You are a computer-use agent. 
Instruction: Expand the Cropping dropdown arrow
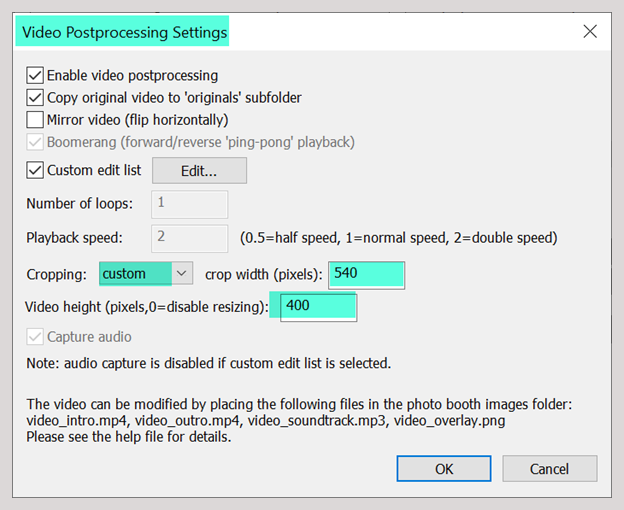coord(182,273)
